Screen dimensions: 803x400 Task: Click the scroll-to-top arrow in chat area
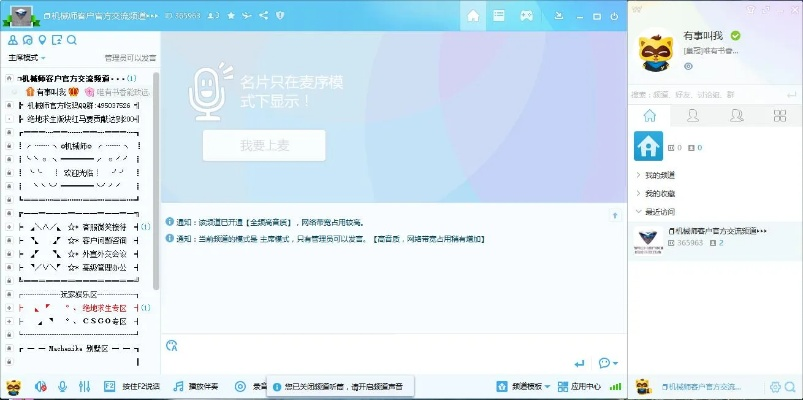tap(616, 216)
